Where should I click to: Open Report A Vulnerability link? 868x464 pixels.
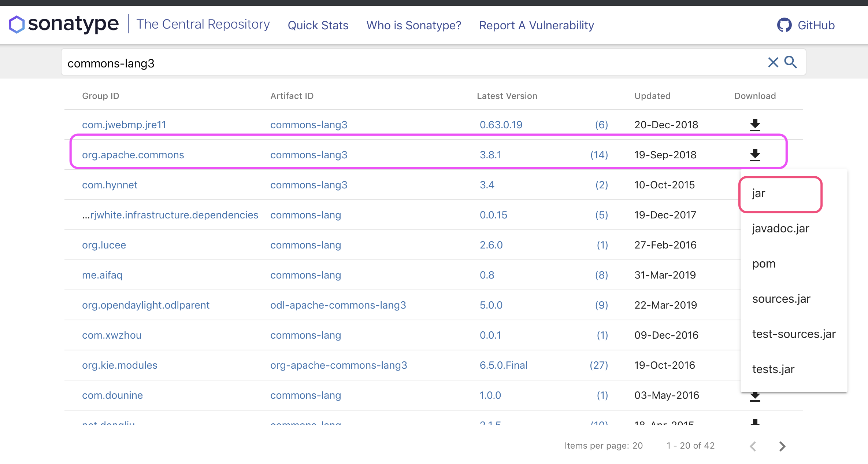pyautogui.click(x=536, y=25)
